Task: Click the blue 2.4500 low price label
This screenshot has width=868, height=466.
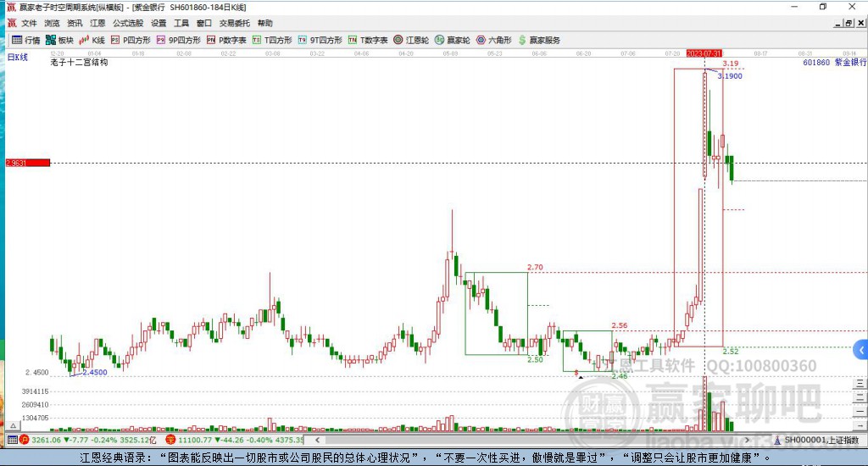Action: click(x=95, y=372)
